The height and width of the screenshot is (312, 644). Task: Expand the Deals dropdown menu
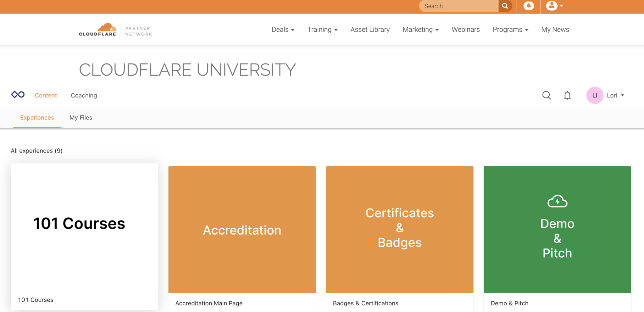pyautogui.click(x=283, y=29)
